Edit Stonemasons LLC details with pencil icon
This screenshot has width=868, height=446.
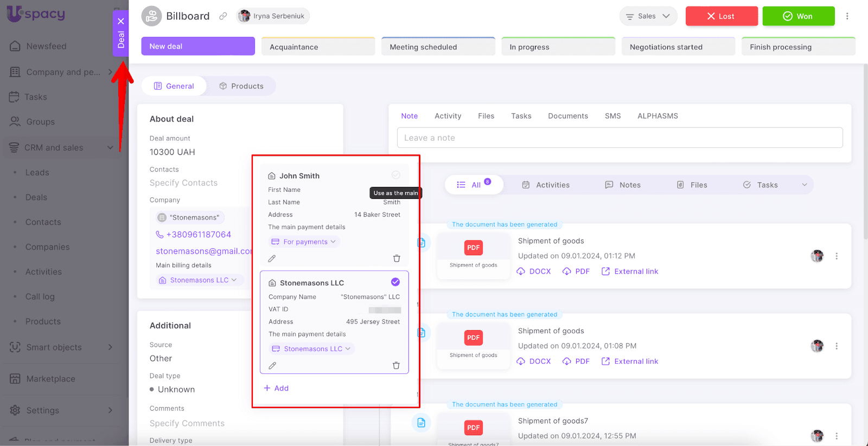coord(272,366)
